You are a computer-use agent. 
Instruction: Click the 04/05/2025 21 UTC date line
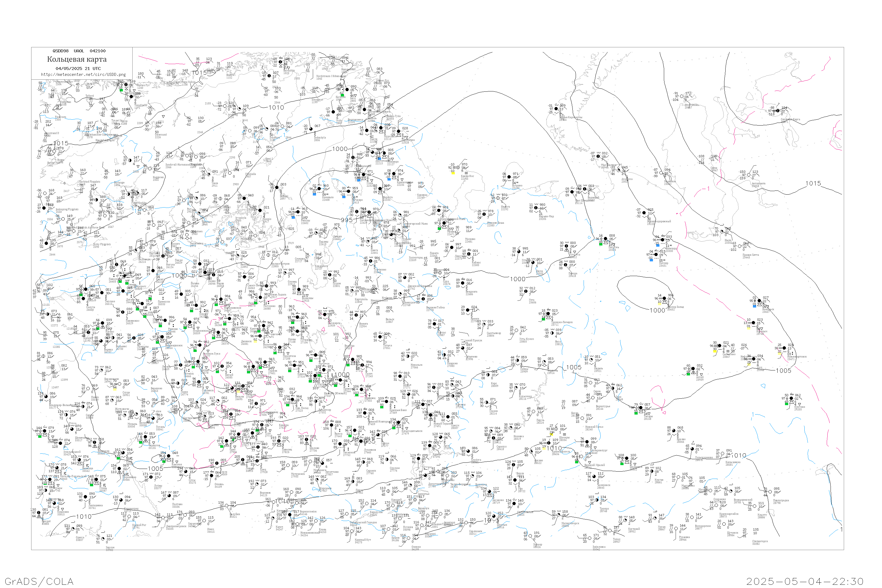pyautogui.click(x=78, y=69)
